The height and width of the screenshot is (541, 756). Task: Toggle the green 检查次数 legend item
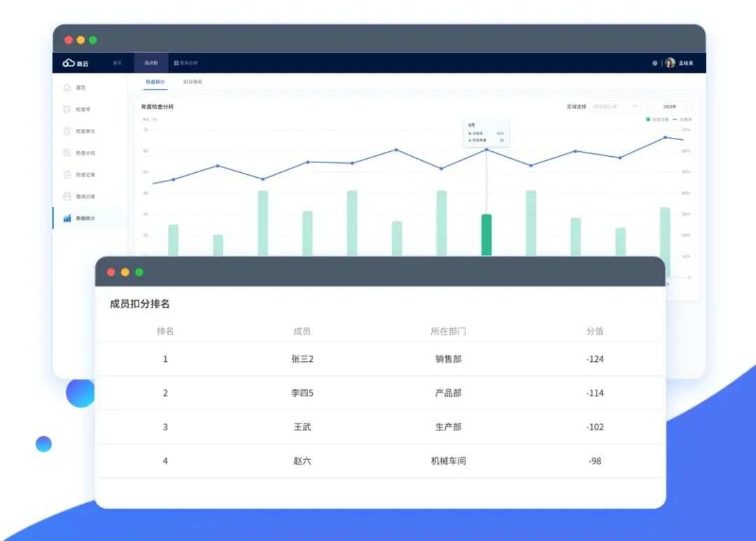pos(657,120)
